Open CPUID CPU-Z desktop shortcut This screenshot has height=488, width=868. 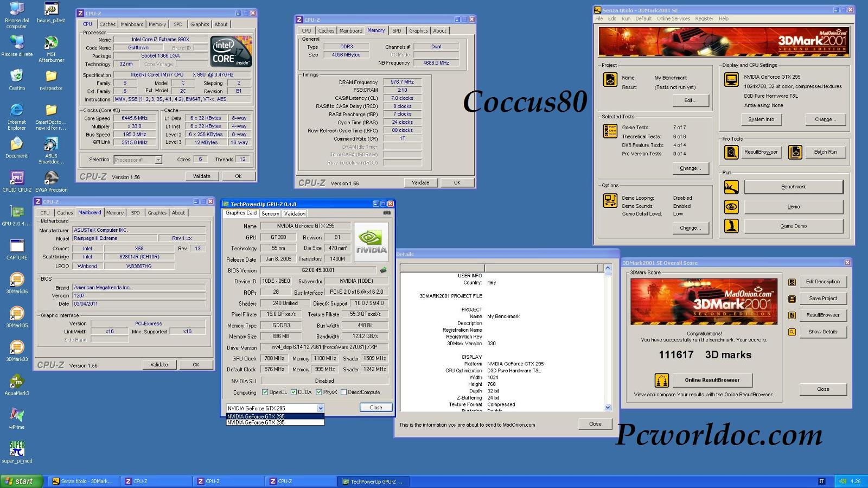(x=17, y=181)
